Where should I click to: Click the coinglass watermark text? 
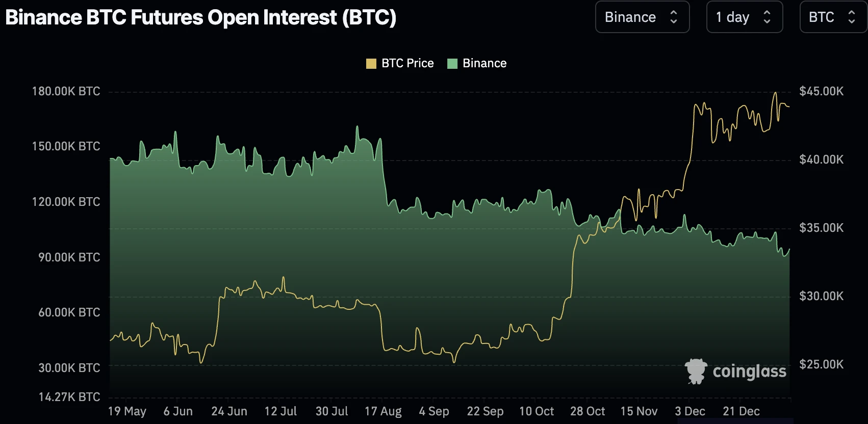click(749, 372)
